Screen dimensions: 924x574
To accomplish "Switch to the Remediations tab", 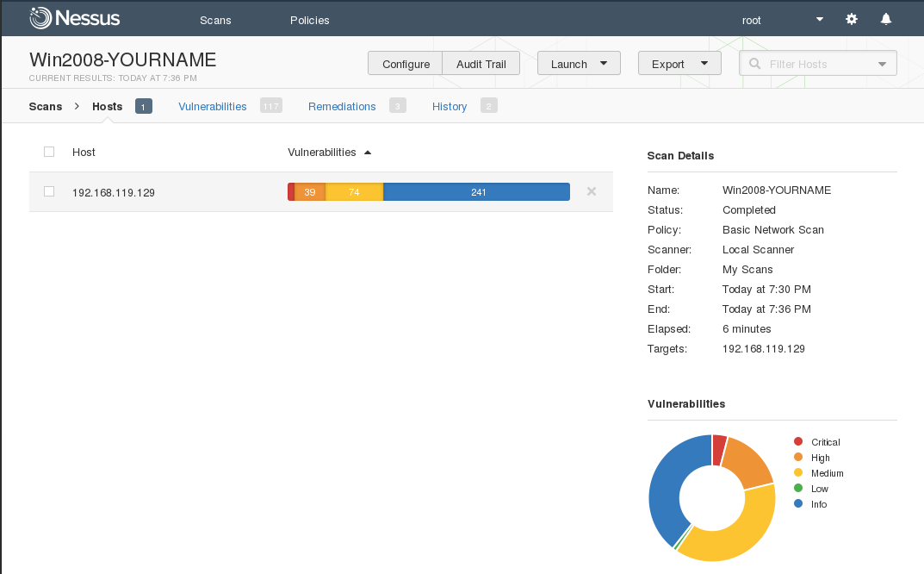I will point(342,106).
